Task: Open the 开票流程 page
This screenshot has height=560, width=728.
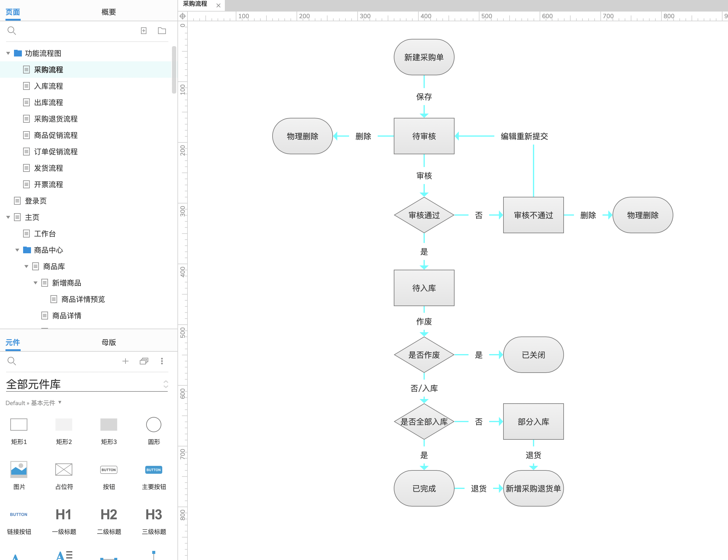Action: point(48,185)
